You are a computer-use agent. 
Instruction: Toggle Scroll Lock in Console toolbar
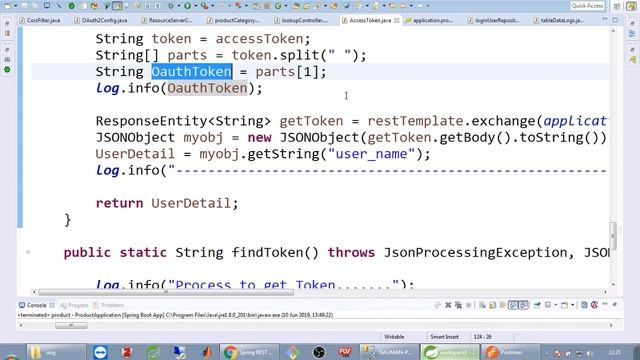point(492,305)
